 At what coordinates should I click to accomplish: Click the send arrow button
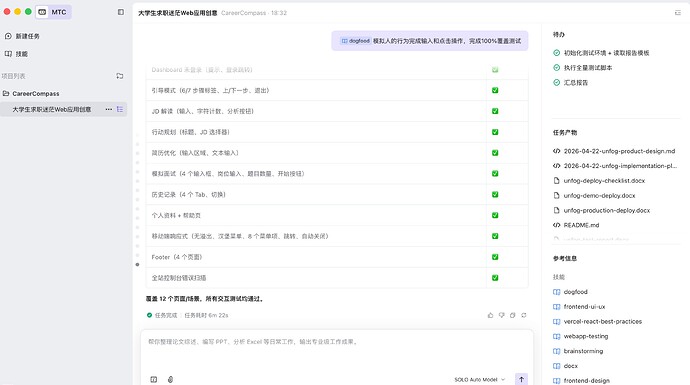pos(521,379)
